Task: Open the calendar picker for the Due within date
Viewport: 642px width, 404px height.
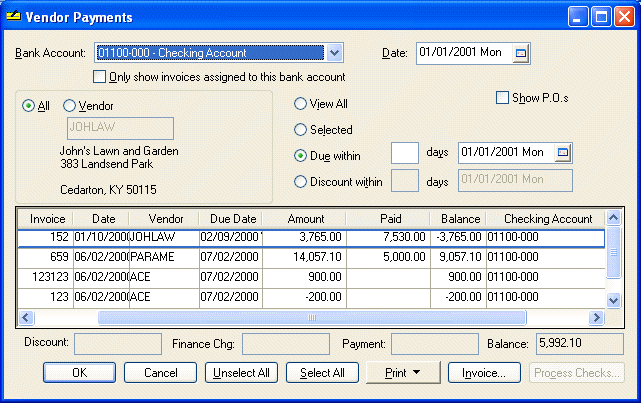Action: pos(563,153)
